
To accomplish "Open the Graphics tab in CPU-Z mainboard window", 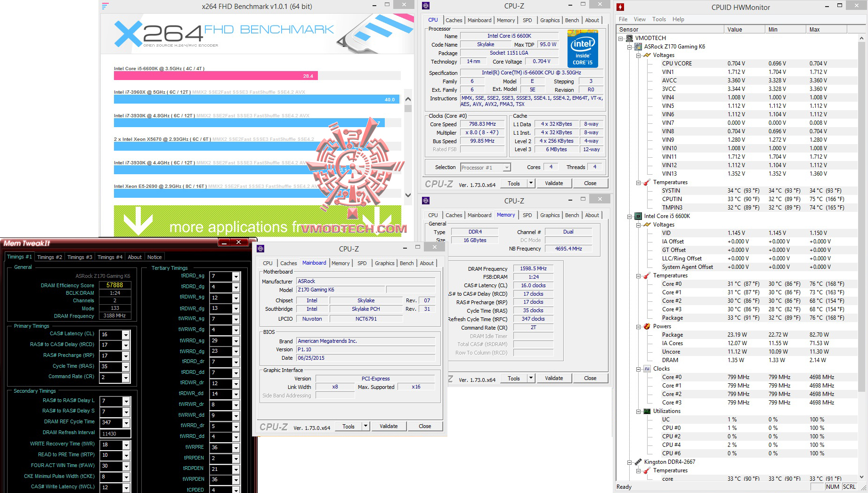I will (x=385, y=263).
